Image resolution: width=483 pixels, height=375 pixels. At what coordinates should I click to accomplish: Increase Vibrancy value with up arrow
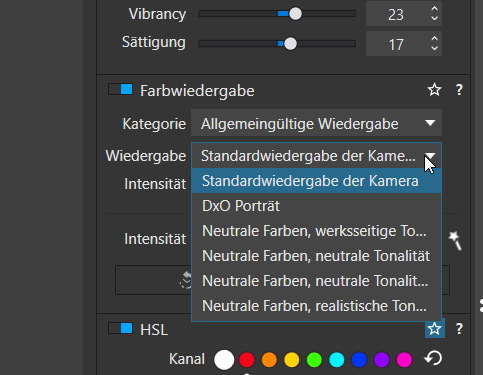tap(434, 9)
